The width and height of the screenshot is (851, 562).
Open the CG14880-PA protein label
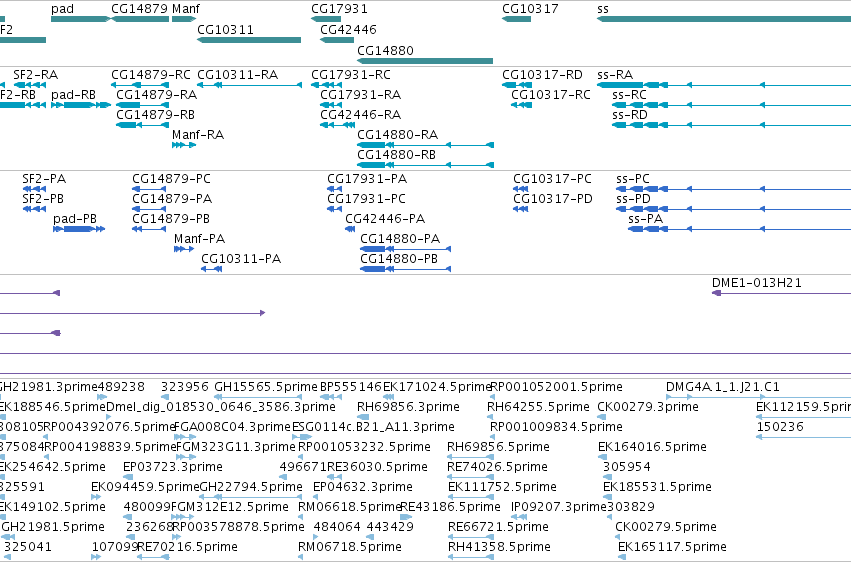click(x=400, y=239)
